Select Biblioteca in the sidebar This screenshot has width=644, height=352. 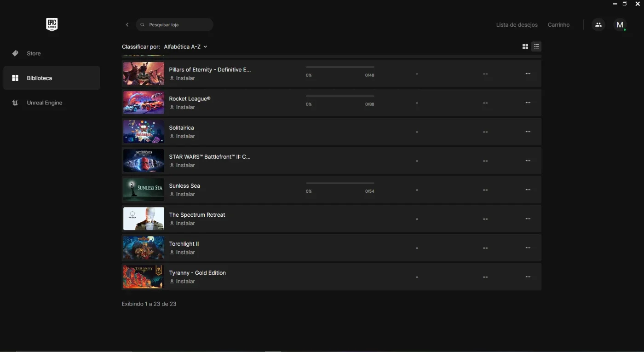[x=52, y=78]
